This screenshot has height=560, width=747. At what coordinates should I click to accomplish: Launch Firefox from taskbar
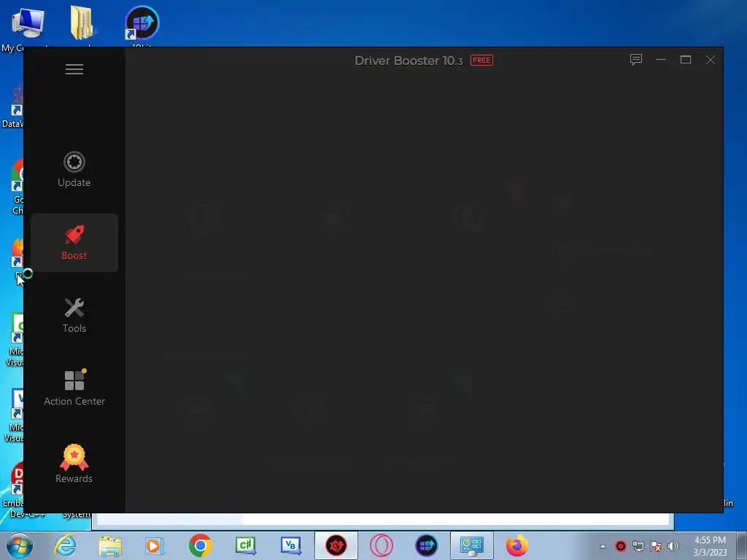point(517,545)
